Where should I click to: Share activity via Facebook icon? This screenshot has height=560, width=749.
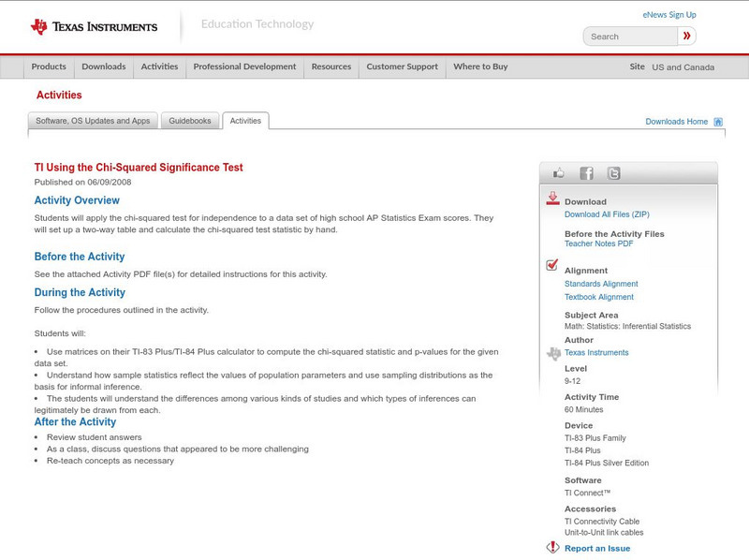click(x=586, y=173)
